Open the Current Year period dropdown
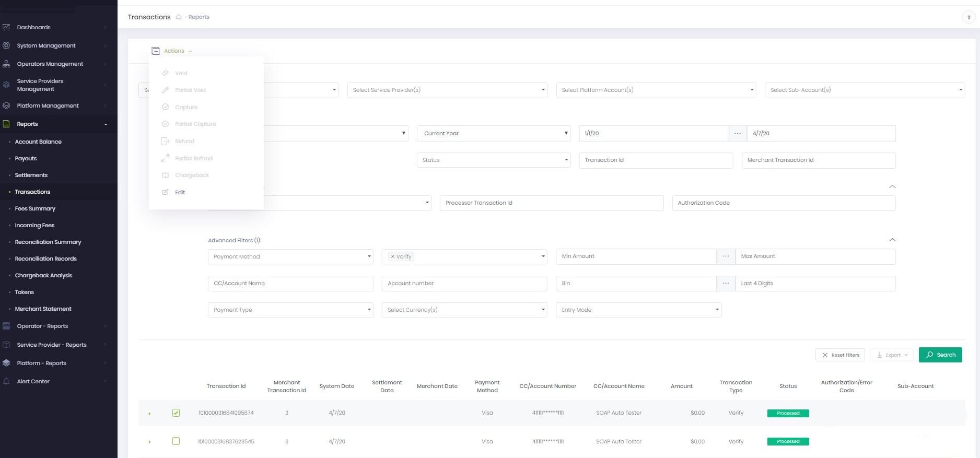Screen dimensions: 980x458 494,133
